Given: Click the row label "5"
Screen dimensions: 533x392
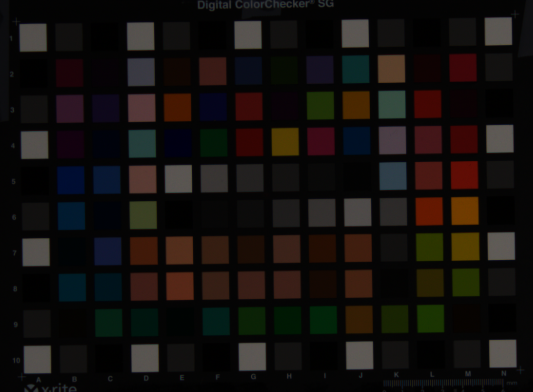Looking at the screenshot, I should pos(14,181).
